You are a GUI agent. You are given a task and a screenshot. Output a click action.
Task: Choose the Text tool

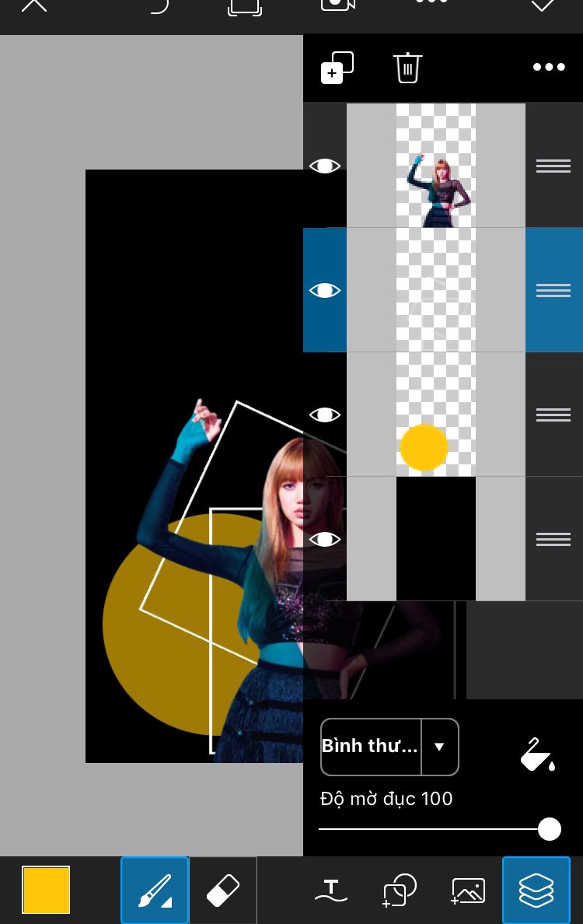pos(331,890)
